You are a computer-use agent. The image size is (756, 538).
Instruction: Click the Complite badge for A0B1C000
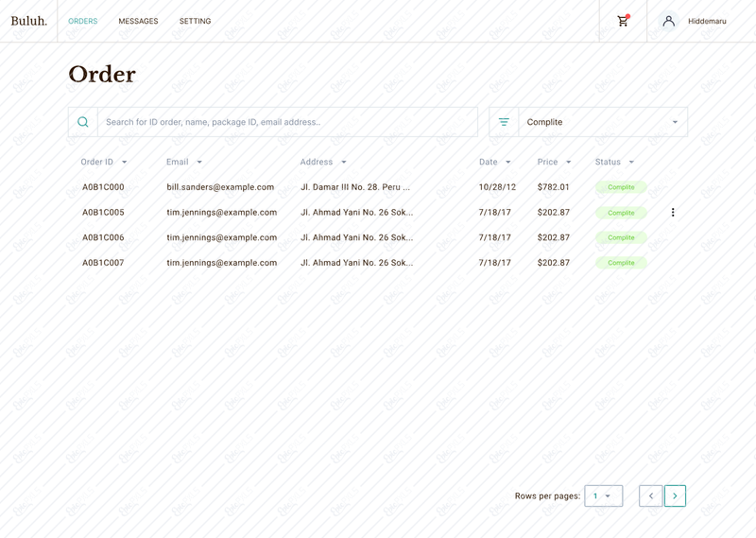click(621, 187)
